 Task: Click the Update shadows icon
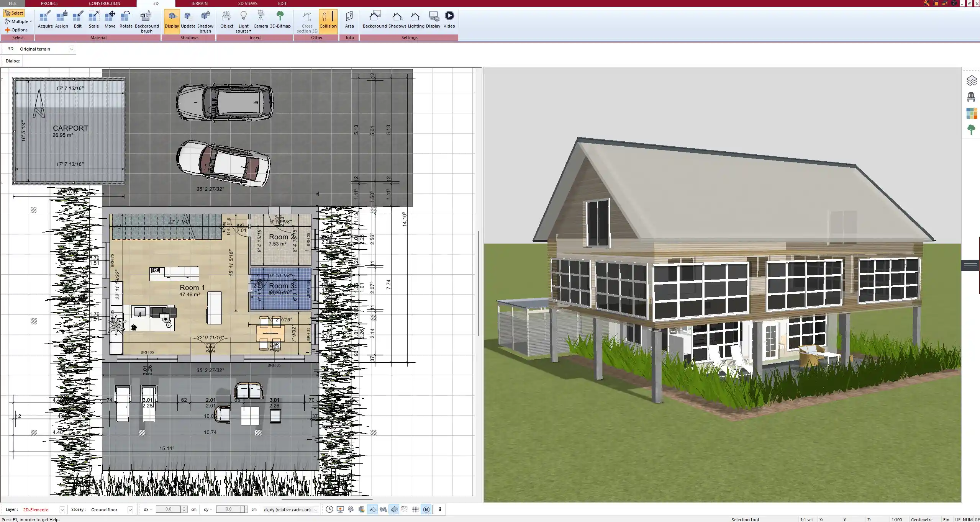(x=188, y=20)
